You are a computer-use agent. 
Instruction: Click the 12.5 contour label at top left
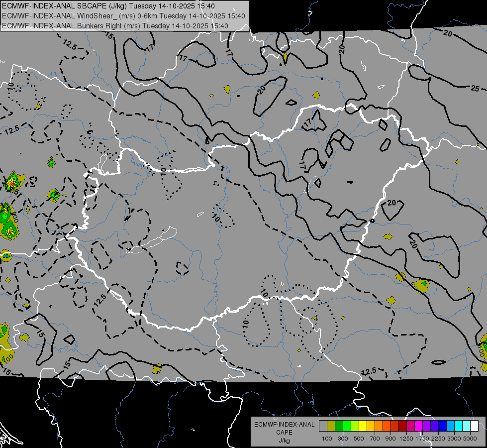point(70,45)
